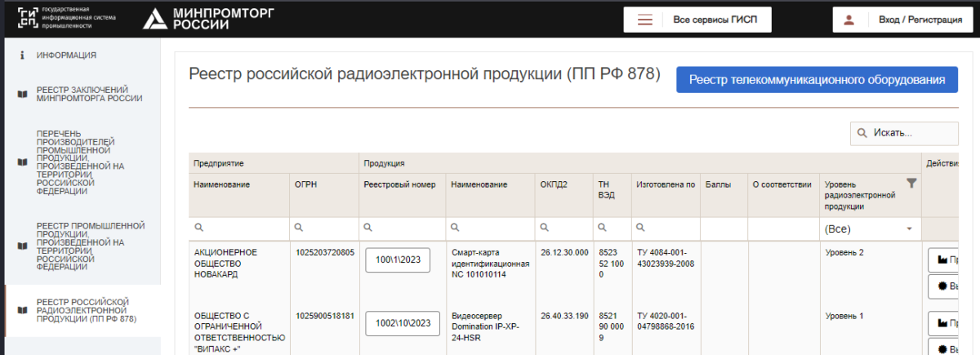Click the book icon beside РЕЕСТР ЗАКЛЮЧЕНИЙ МИНПРОМТОРГА
980x355 pixels.
[22, 94]
